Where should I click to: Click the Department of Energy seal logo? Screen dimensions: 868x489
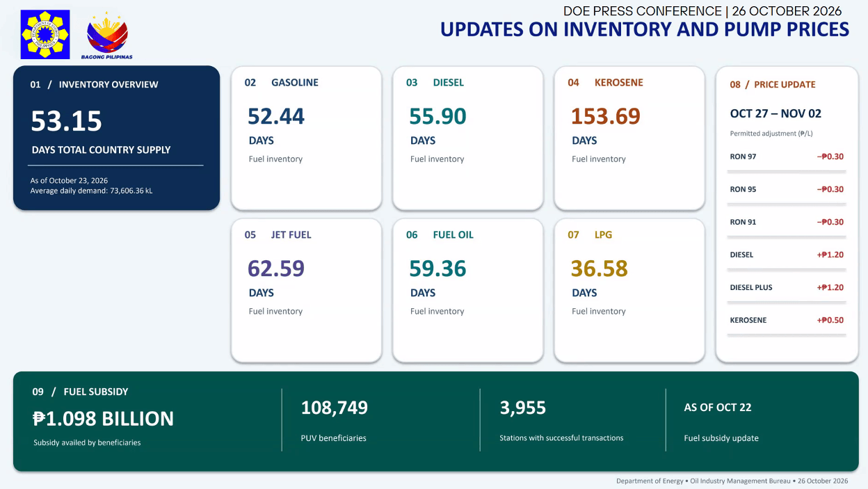tap(45, 34)
